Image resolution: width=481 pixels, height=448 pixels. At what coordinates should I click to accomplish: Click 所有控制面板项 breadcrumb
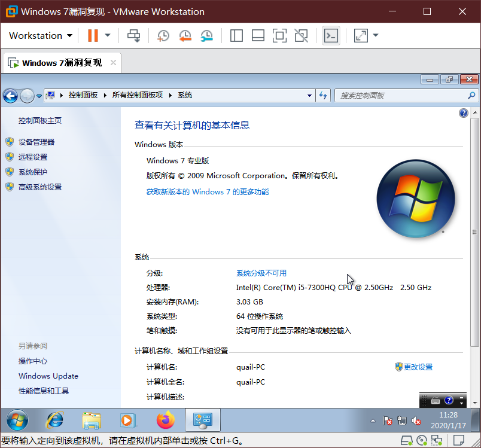pyautogui.click(x=138, y=95)
